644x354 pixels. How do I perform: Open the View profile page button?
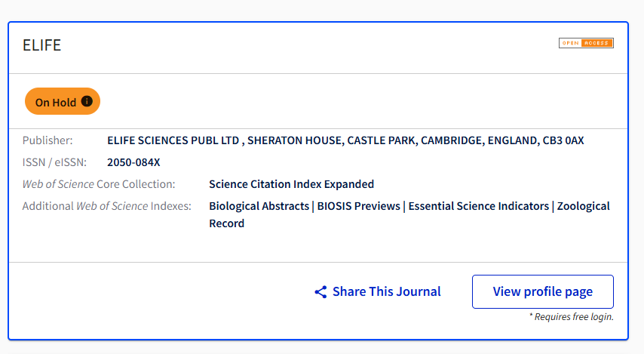click(x=542, y=291)
